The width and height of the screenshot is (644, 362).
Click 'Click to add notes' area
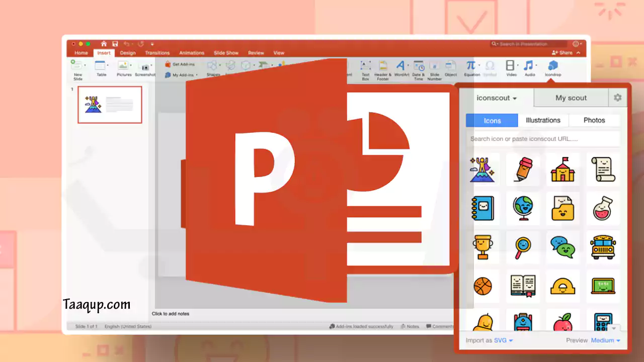pos(171,314)
